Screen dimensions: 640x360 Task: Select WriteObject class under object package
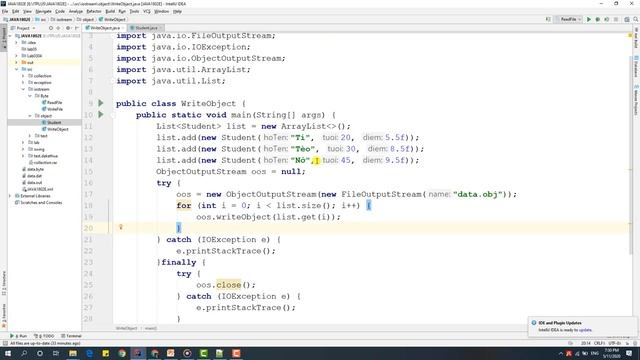(x=55, y=129)
